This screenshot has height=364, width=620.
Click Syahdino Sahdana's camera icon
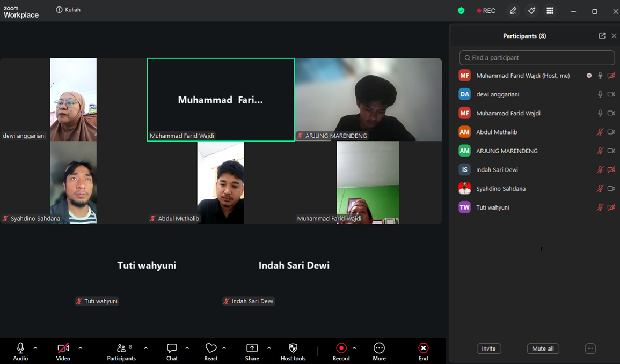(611, 189)
